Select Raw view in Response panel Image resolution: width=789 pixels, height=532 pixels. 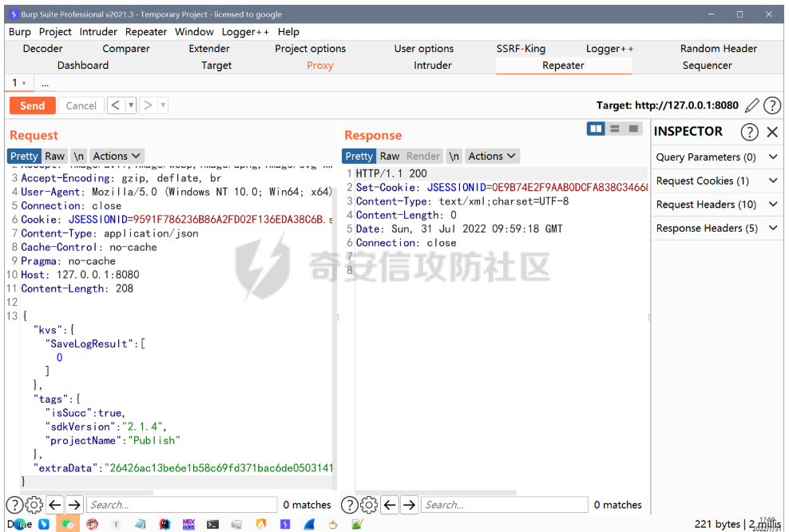(x=390, y=156)
